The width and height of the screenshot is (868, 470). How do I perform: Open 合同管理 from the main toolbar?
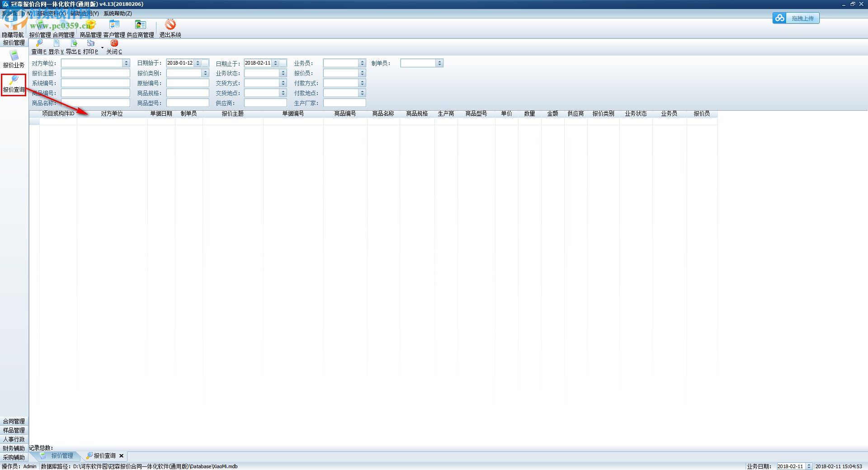[x=63, y=28]
